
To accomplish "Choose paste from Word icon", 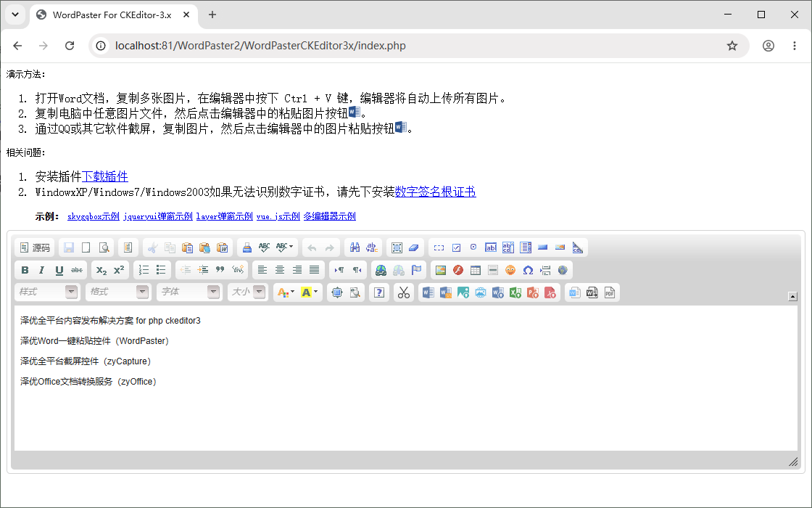I will click(x=222, y=247).
